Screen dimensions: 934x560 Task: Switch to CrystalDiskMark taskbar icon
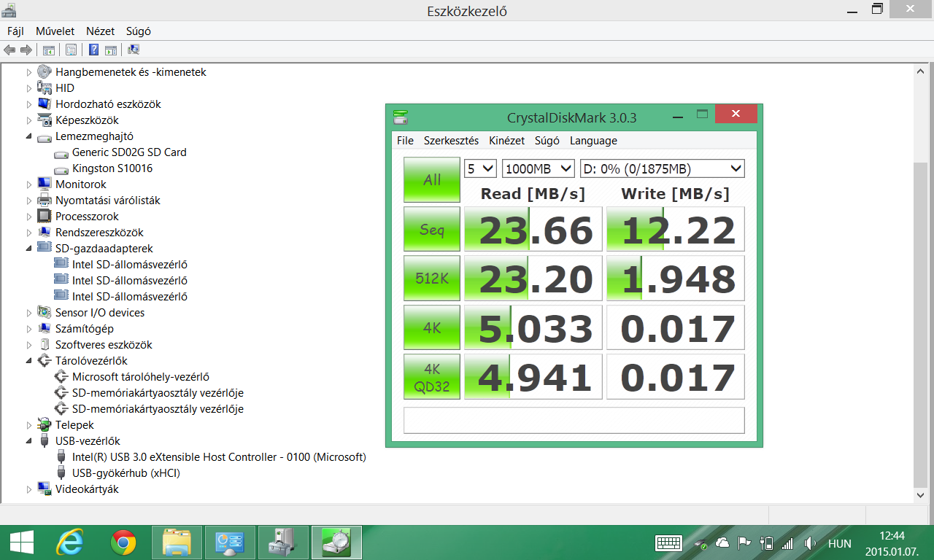point(336,542)
